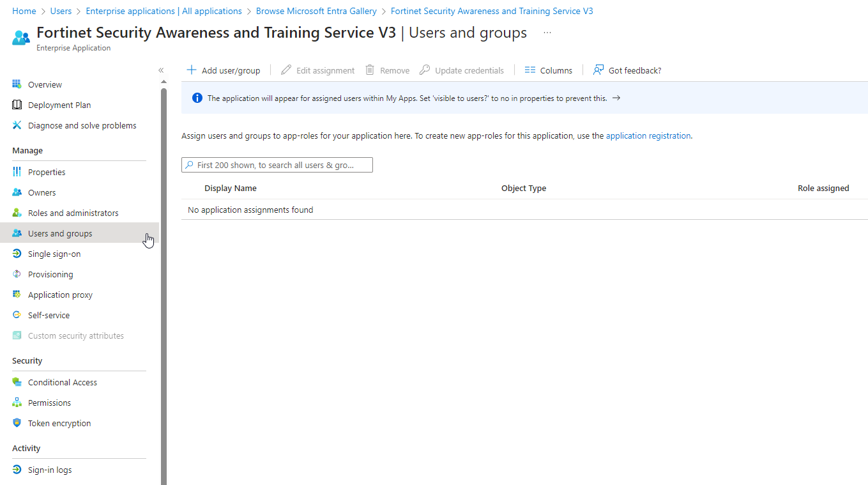Open the application registration link

[648, 135]
